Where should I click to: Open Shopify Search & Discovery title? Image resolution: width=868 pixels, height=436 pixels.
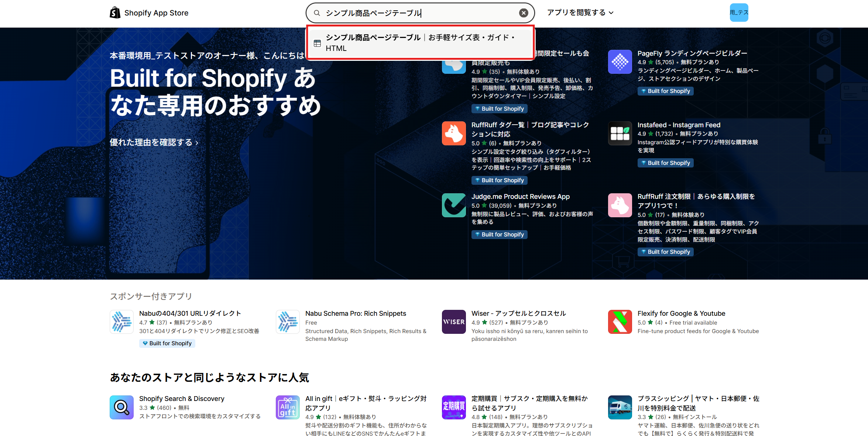pos(182,399)
